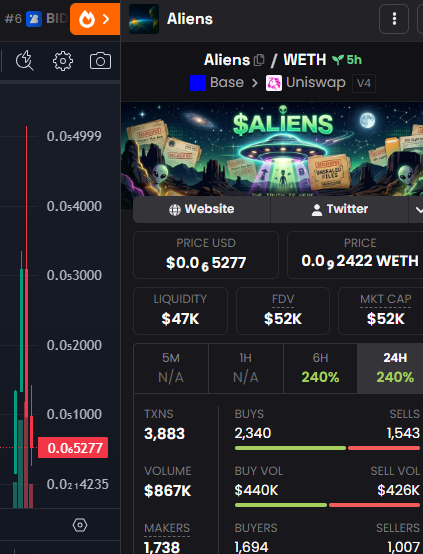
Task: Click the red current price label 0.0₆5277
Action: click(x=73, y=448)
